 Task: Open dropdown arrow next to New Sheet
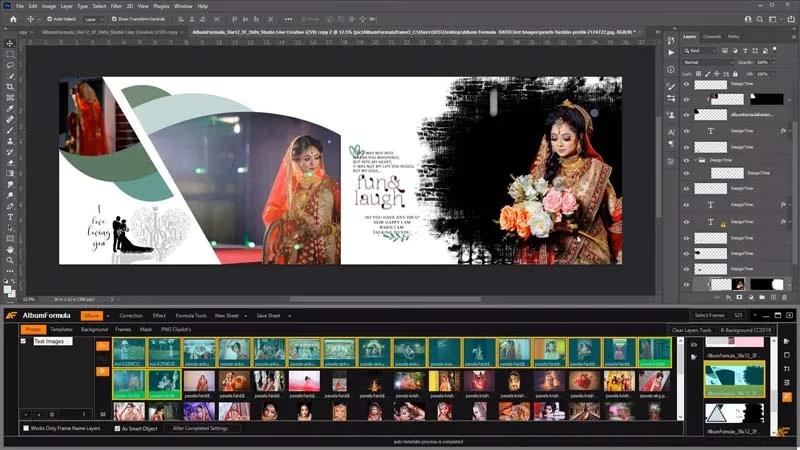[x=245, y=316]
